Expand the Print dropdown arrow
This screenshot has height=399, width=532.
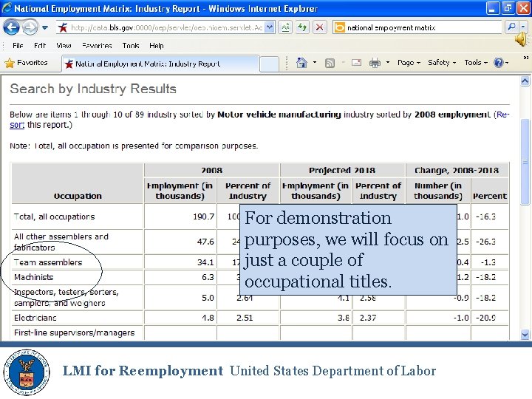pyautogui.click(x=388, y=62)
